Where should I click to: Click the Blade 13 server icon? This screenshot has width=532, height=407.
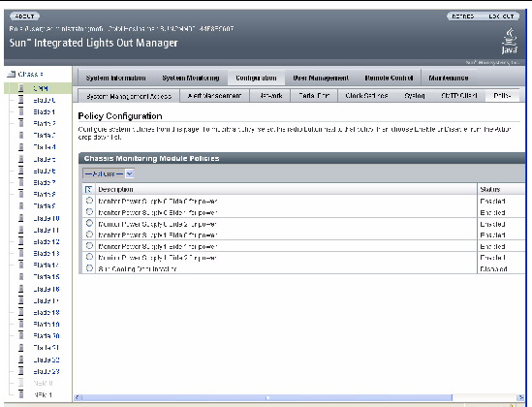[21, 253]
